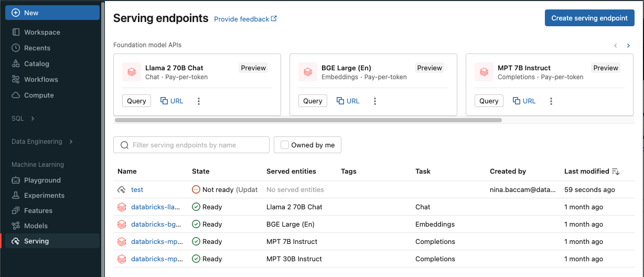
Task: Focus the Filter serving endpoints search field
Action: pyautogui.click(x=197, y=145)
